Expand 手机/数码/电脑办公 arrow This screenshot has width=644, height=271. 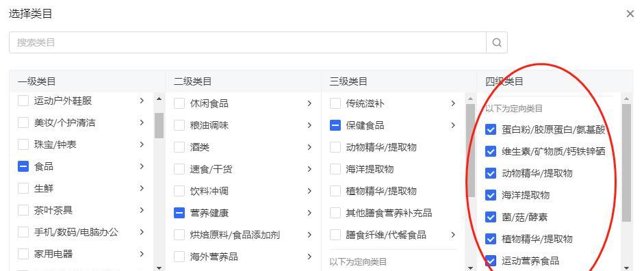point(142,232)
